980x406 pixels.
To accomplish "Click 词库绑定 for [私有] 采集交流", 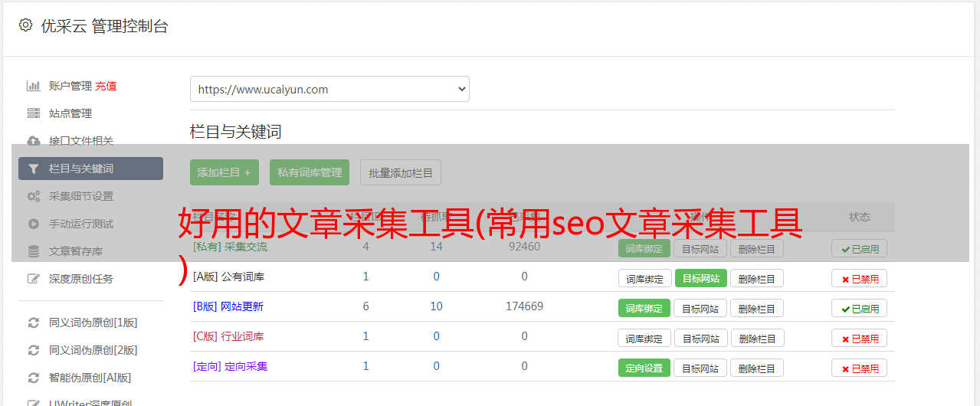I will point(644,248).
